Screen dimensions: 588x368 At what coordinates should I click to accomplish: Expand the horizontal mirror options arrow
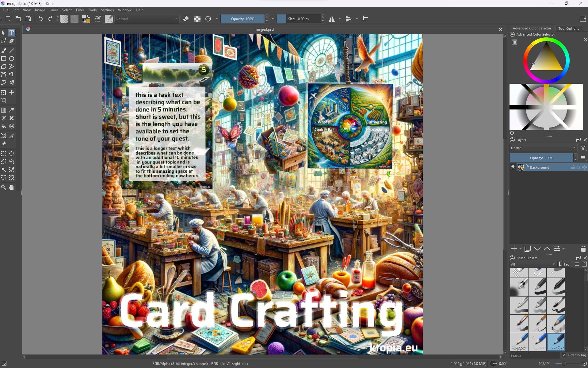[x=340, y=19]
